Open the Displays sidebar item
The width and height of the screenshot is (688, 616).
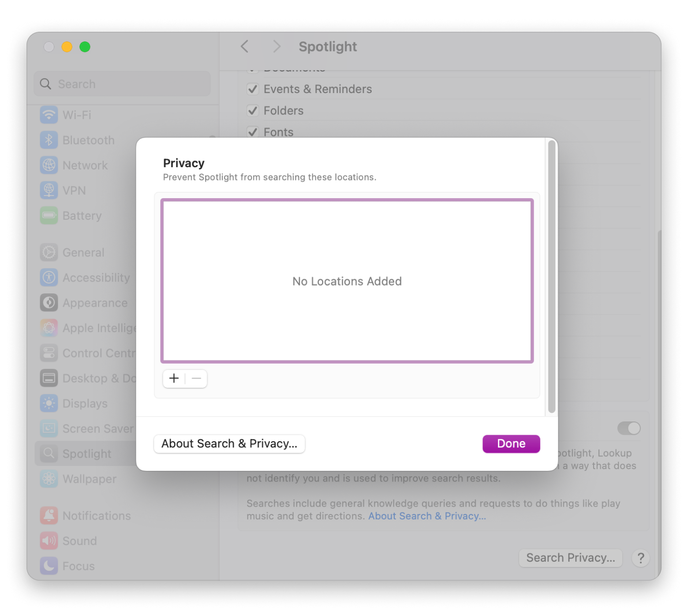click(x=86, y=403)
